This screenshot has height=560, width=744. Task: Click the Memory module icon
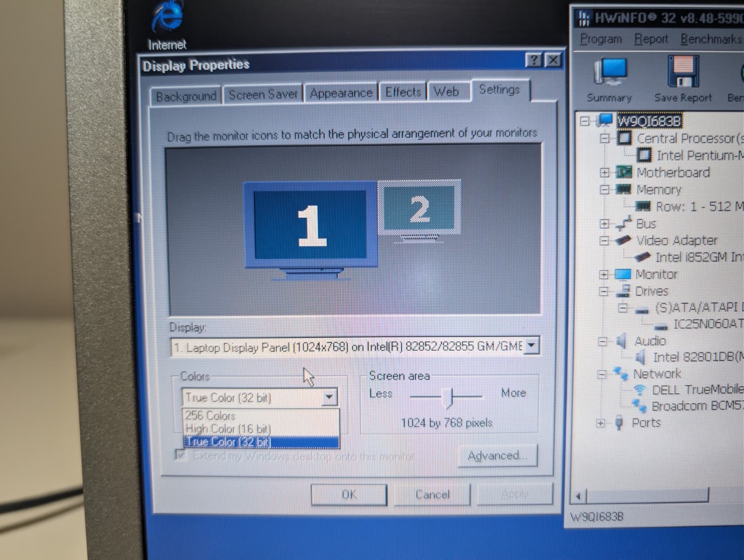tap(623, 189)
